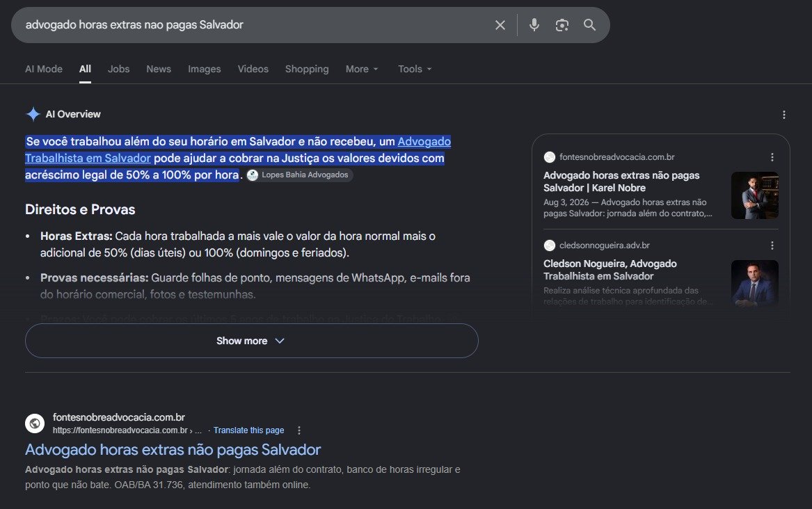Image resolution: width=812 pixels, height=509 pixels.
Task: Switch to Images tab
Action: coord(204,69)
